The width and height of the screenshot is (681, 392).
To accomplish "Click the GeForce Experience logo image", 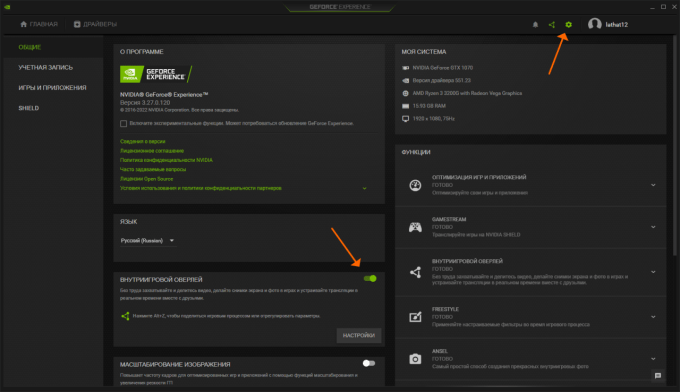I will click(156, 74).
